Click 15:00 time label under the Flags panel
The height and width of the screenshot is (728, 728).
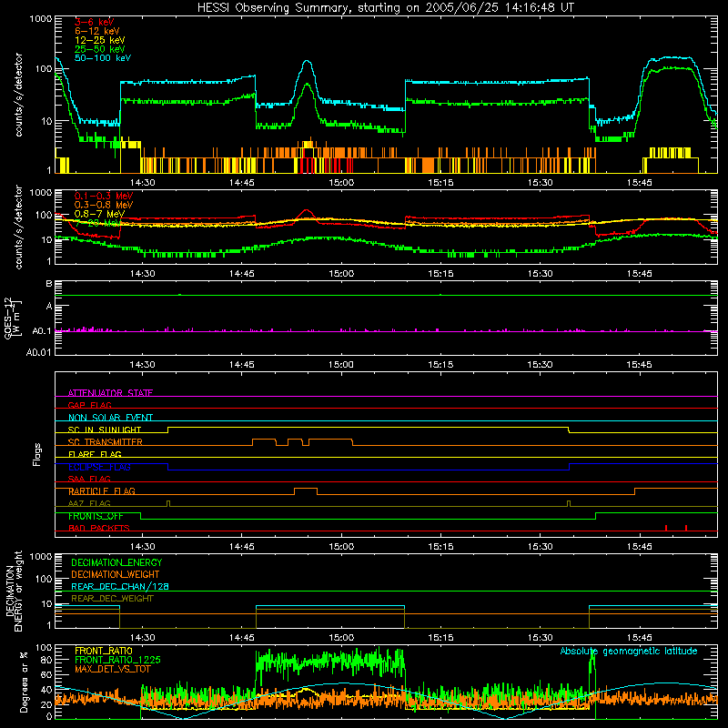(341, 547)
